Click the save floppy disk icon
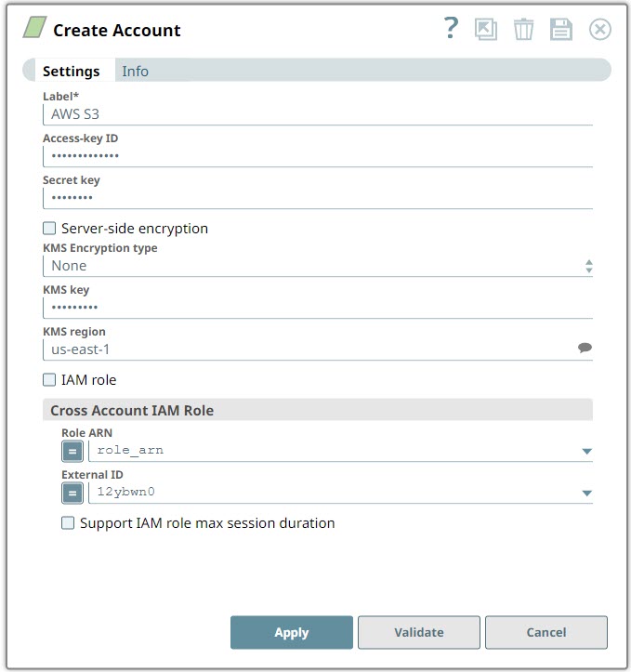Viewport: 631px width, 672px height. click(561, 30)
